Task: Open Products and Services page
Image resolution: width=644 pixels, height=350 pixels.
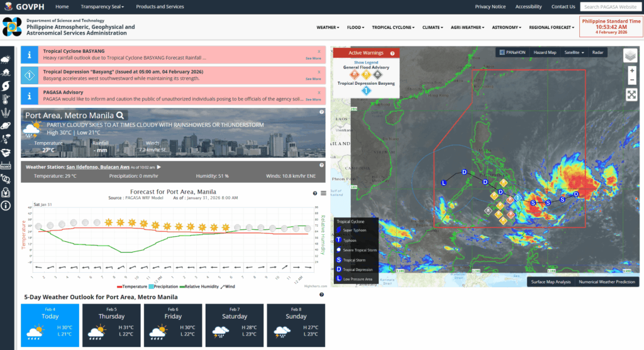Action: click(160, 6)
